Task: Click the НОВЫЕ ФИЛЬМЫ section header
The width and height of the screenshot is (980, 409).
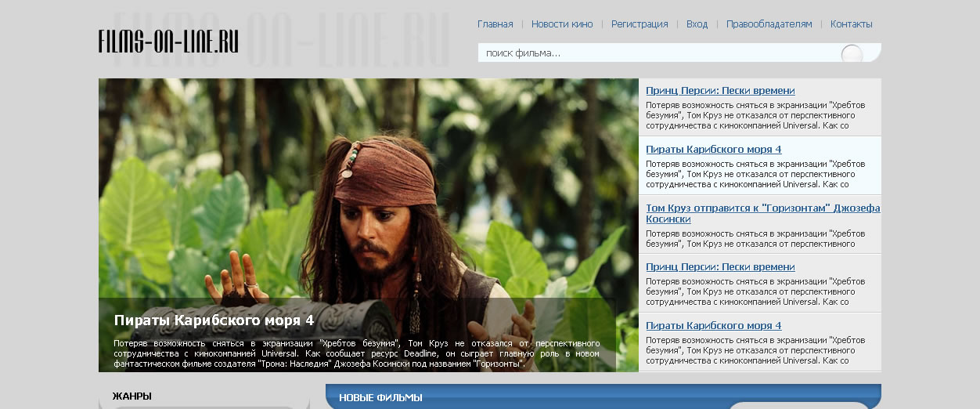Action: pos(380,398)
